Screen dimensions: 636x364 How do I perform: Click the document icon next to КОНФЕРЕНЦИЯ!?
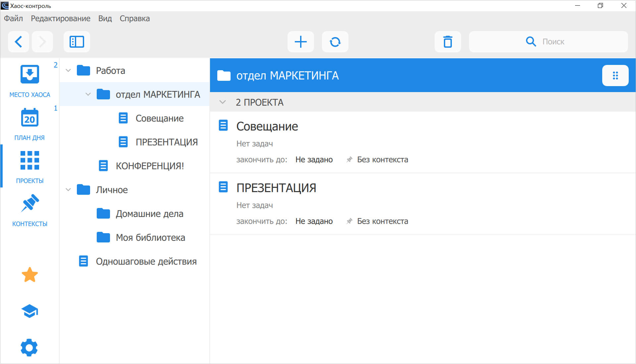(103, 166)
